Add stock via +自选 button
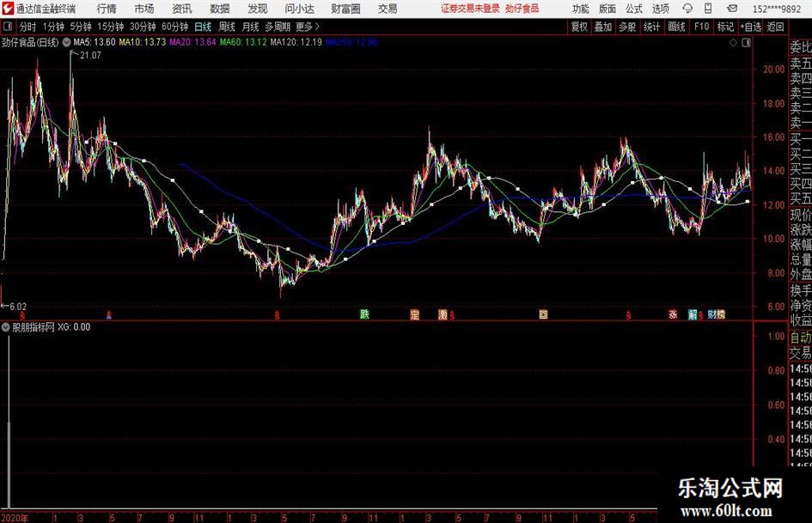812x523 pixels. click(x=750, y=27)
